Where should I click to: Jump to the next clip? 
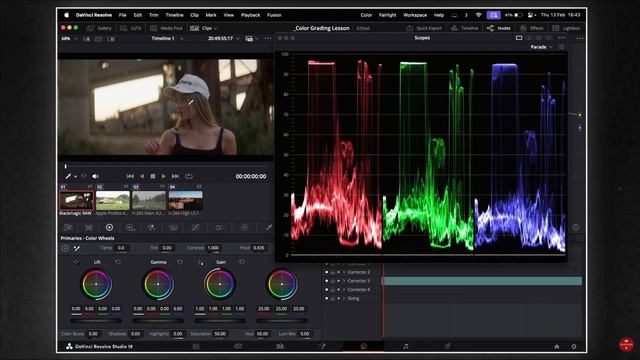point(175,176)
